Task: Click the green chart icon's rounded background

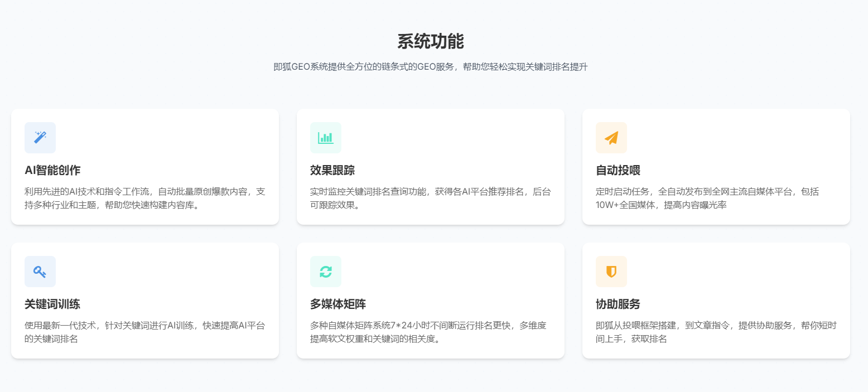Action: click(326, 137)
